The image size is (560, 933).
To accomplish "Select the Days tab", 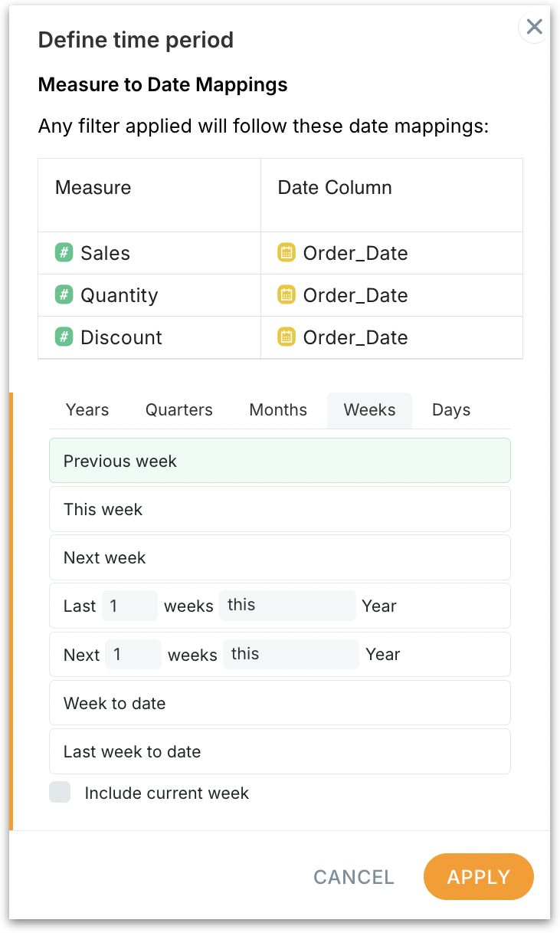I will (451, 410).
